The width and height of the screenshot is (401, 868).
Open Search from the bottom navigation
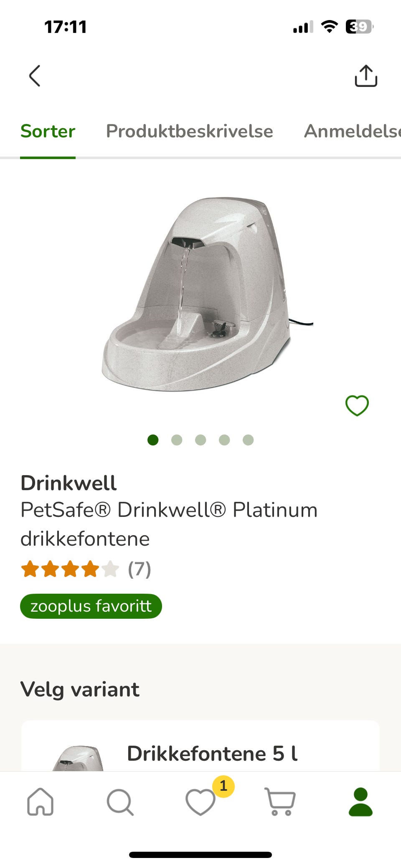pyautogui.click(x=120, y=802)
